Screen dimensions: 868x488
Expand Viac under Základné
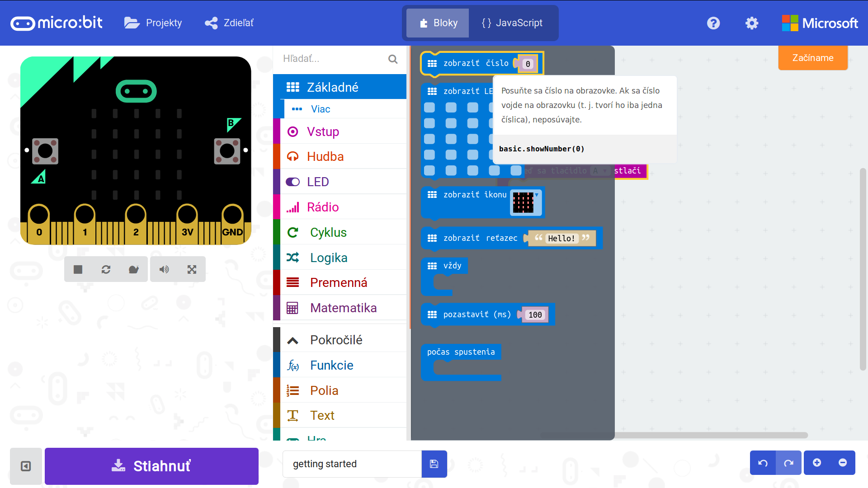[320, 109]
